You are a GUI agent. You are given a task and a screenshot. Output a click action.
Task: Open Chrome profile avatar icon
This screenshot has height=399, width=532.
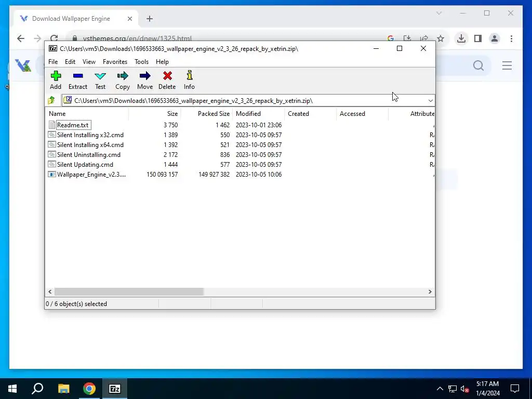pyautogui.click(x=495, y=38)
